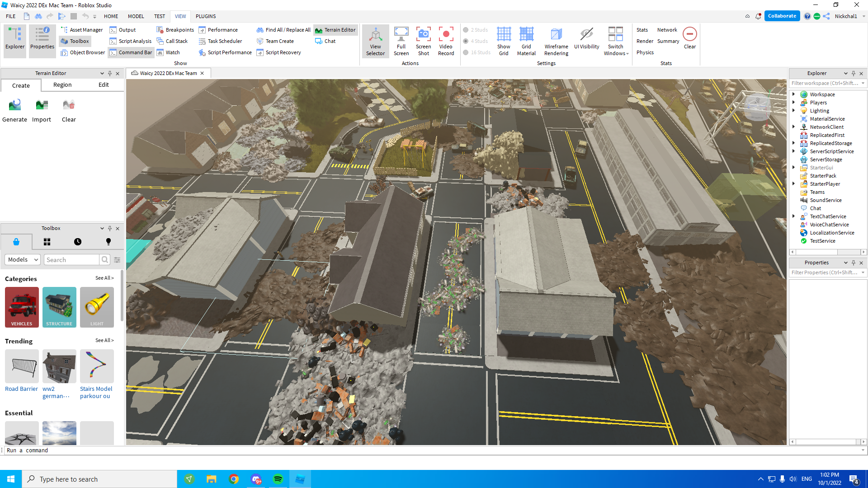Open the Explorer panel button

15,41
